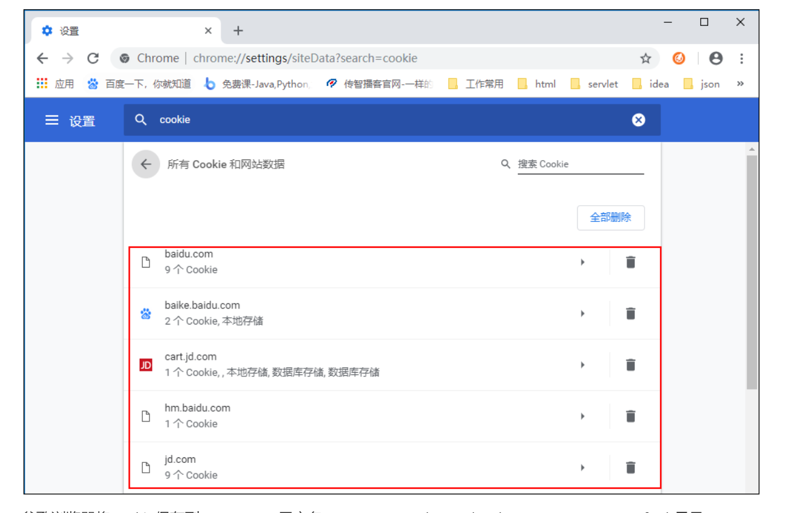Viewport: 812px width, 513px height.
Task: Focus the 搜索 Cookie input field
Action: 581,164
